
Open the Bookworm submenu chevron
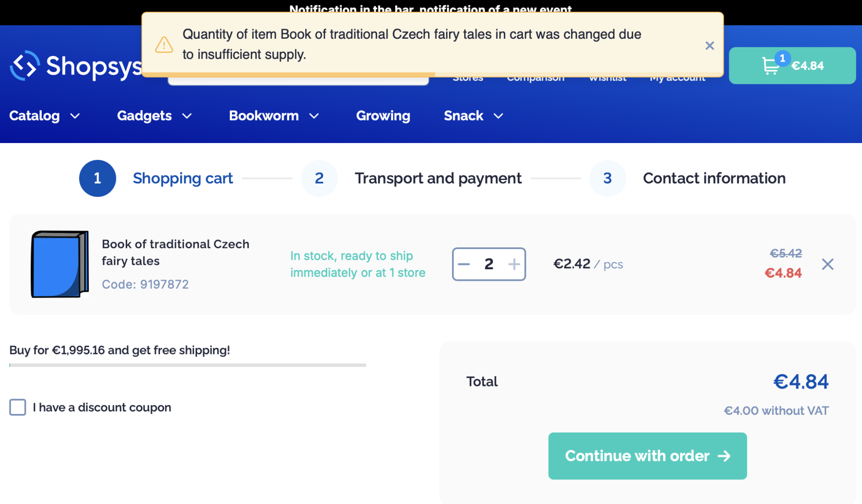pyautogui.click(x=314, y=116)
